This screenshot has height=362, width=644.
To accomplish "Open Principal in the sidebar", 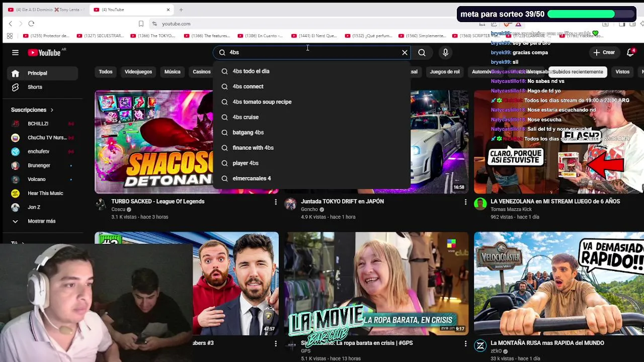I will tap(43, 73).
